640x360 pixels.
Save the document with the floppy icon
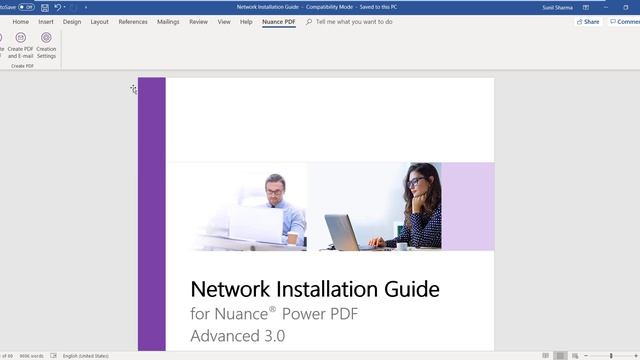45,7
